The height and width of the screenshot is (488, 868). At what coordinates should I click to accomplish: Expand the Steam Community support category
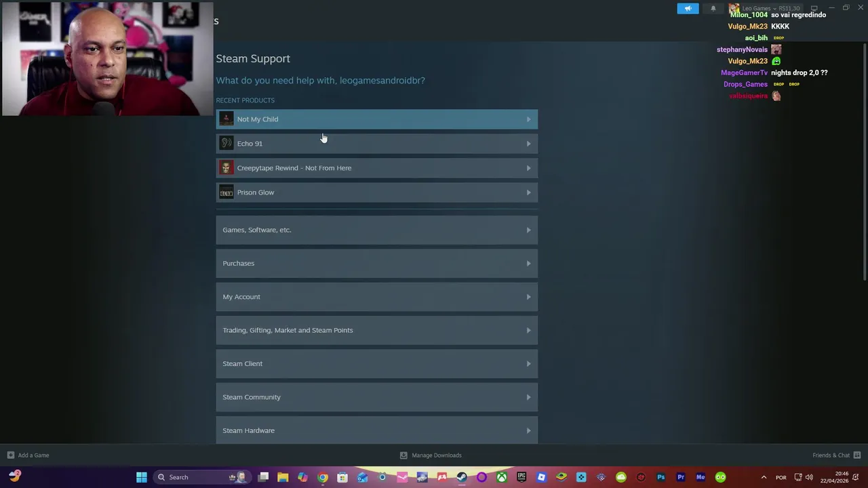[x=376, y=397]
